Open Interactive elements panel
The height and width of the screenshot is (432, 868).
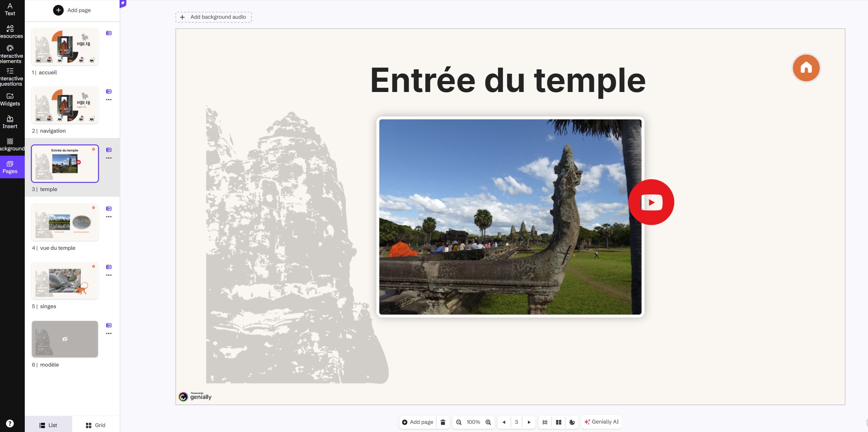[x=10, y=54]
